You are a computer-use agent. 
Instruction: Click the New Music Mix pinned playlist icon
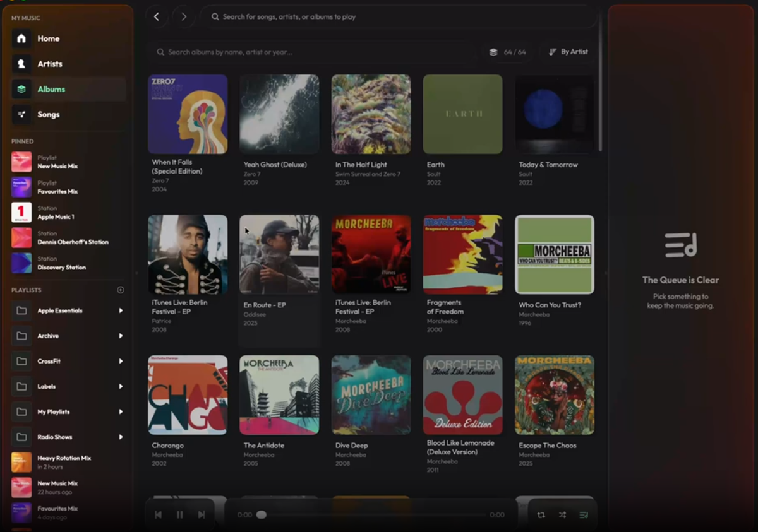pyautogui.click(x=21, y=162)
